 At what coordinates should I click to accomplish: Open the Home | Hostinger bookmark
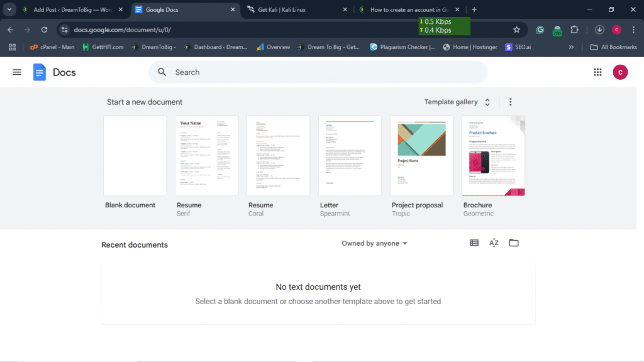point(470,47)
